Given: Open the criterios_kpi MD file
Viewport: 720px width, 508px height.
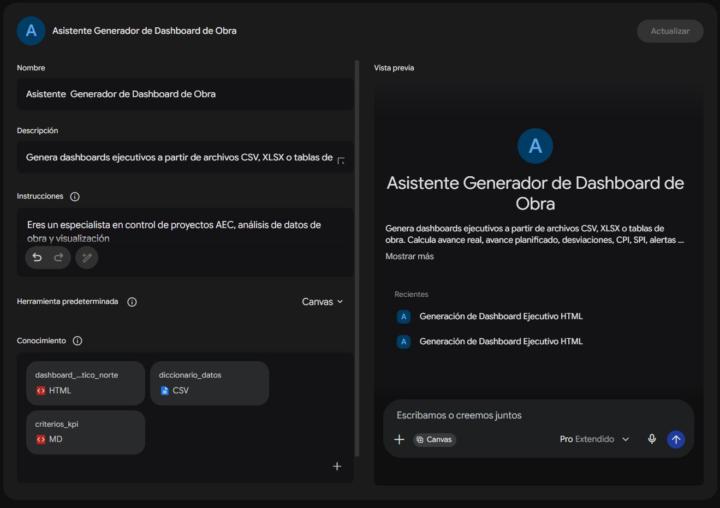Looking at the screenshot, I should [x=85, y=432].
